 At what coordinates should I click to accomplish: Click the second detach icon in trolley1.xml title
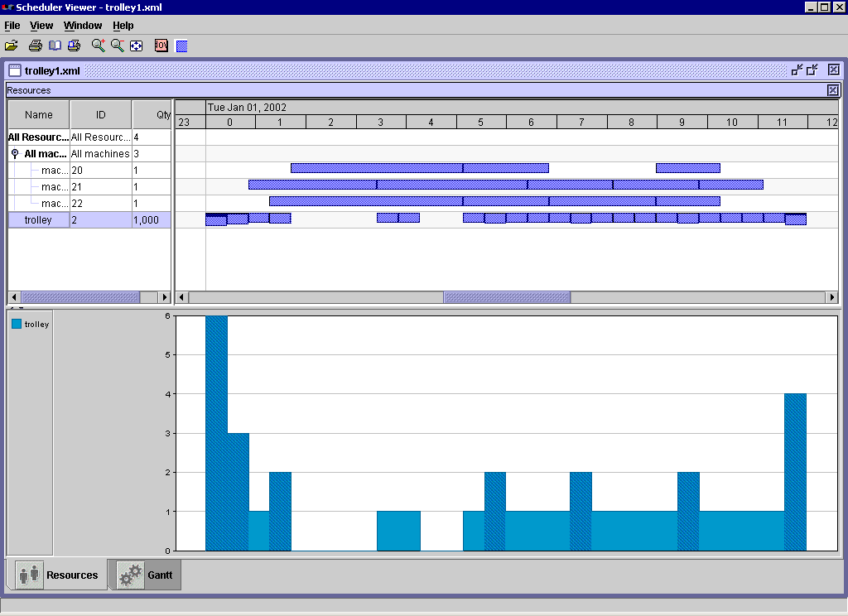[x=812, y=70]
